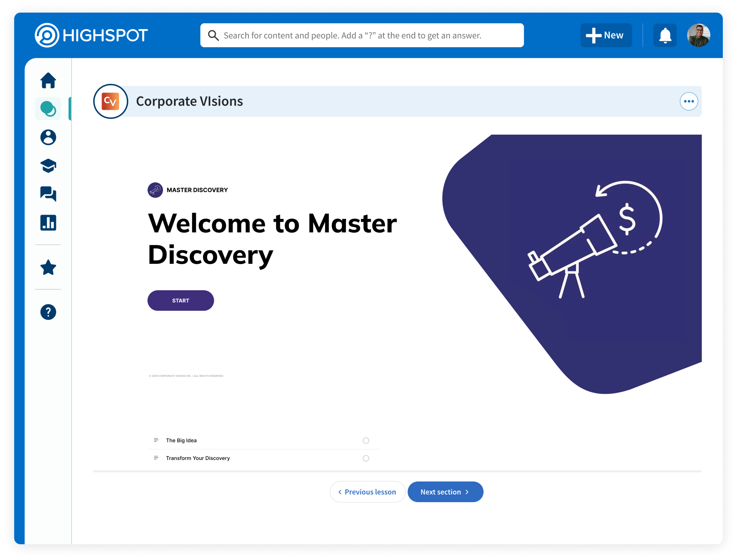737x560 pixels.
Task: Open the bar chart analytics icon
Action: pos(48,223)
